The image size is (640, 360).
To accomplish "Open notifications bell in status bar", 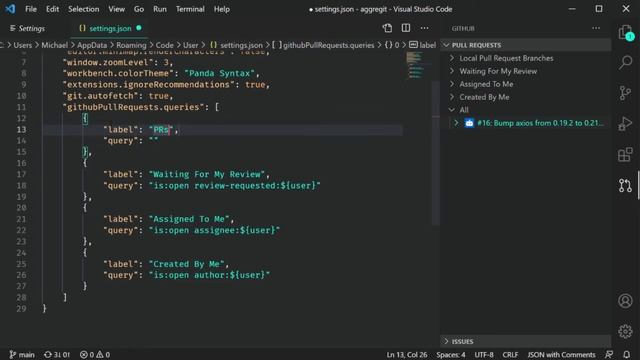I will click(x=627, y=355).
